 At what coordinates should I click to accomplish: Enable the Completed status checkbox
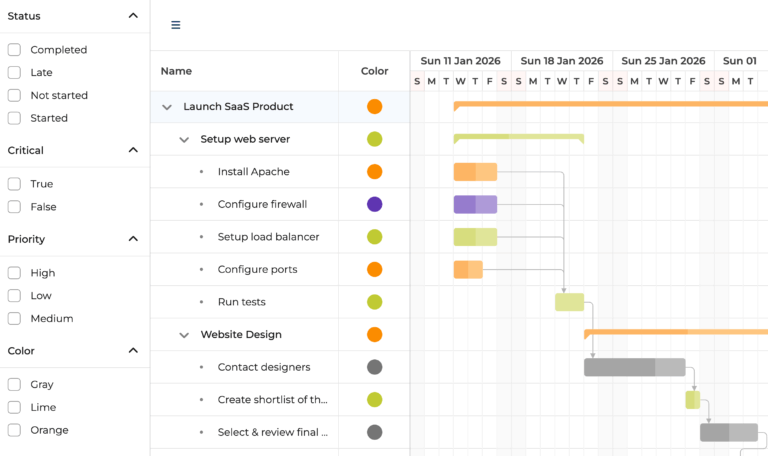(14, 50)
